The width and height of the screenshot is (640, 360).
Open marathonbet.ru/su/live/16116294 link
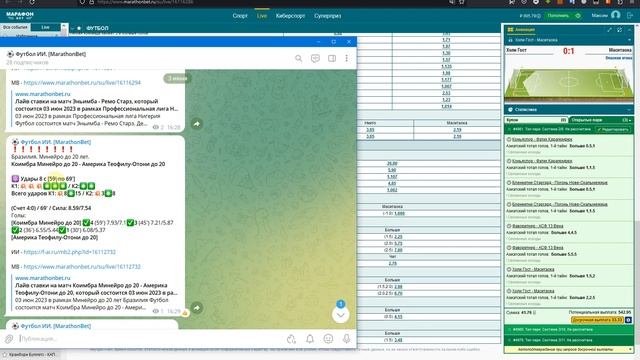pos(82,82)
